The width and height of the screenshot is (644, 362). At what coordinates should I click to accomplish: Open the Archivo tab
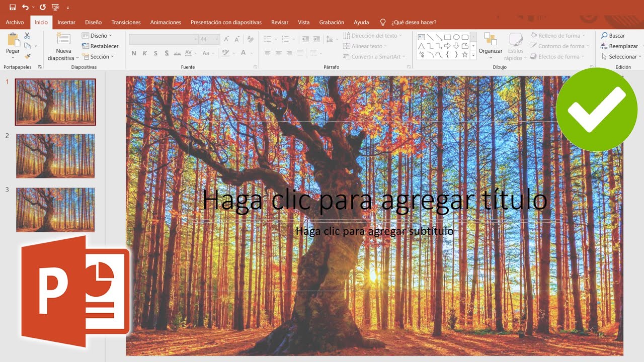(15, 22)
